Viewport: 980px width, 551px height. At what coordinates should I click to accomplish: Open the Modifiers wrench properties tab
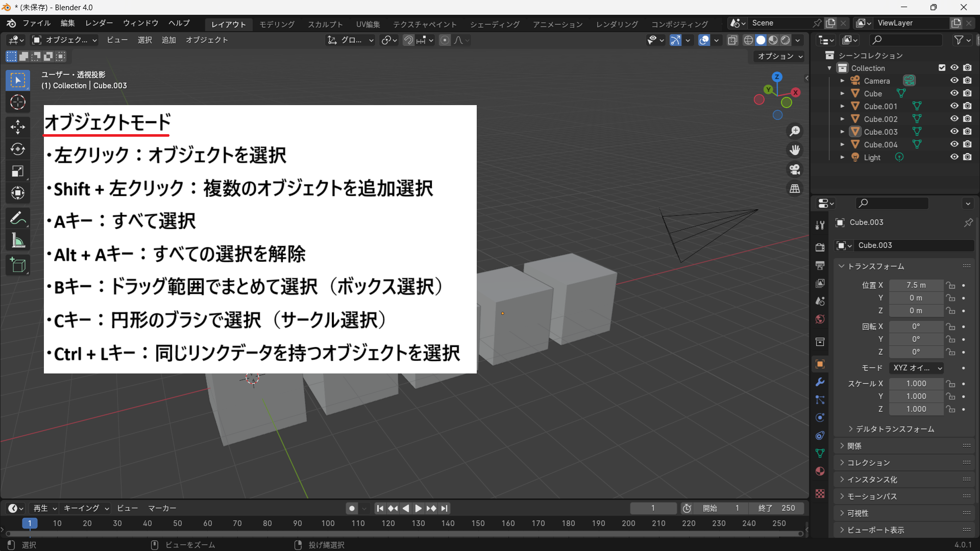pos(820,382)
